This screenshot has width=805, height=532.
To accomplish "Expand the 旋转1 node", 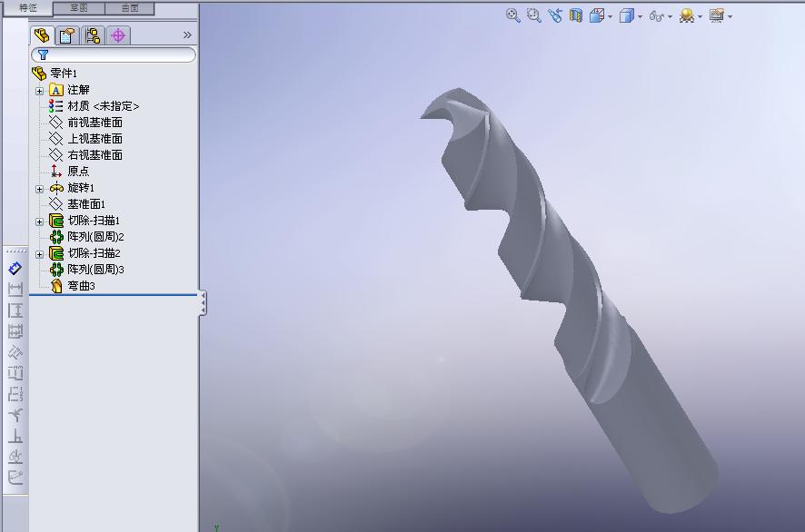I will tap(40, 189).
